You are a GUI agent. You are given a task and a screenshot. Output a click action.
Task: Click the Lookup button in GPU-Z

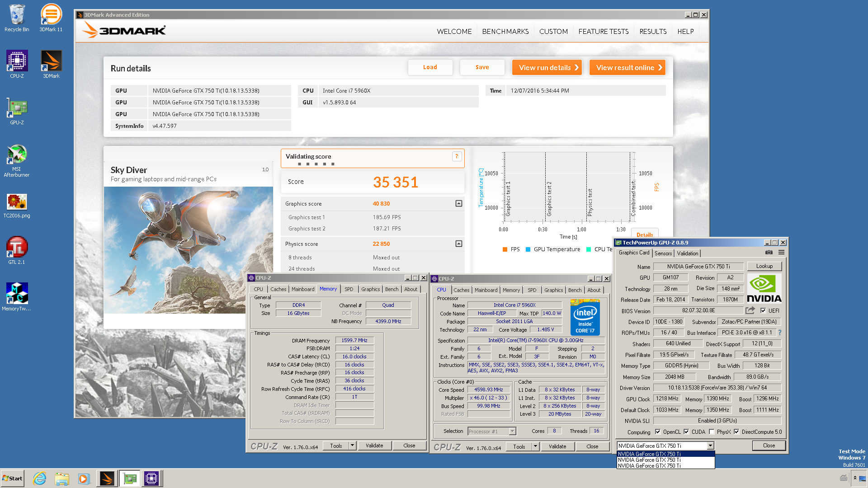[764, 266]
